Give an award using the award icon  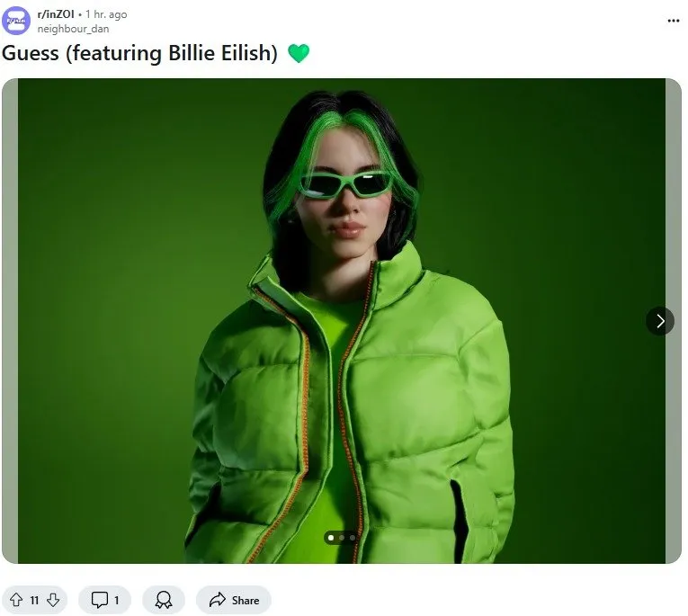tap(164, 600)
